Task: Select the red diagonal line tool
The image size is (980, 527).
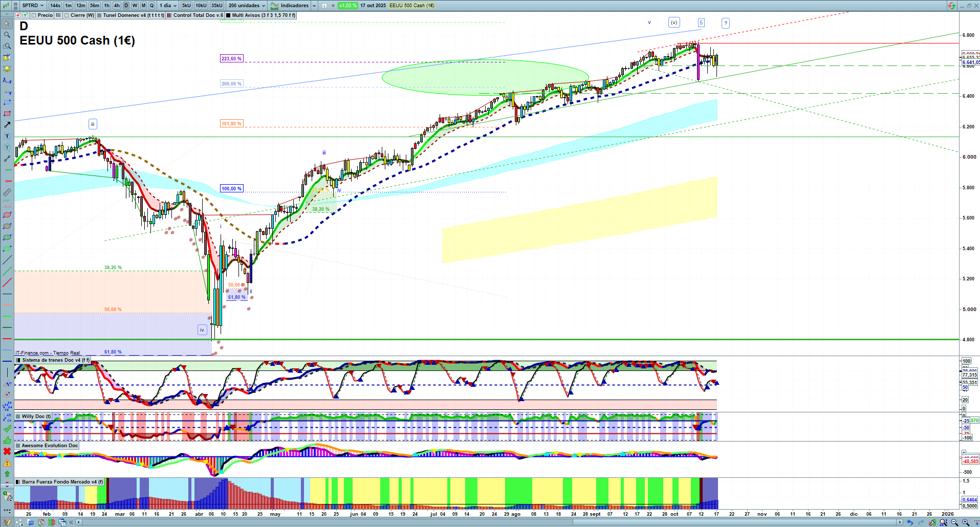Action: pyautogui.click(x=7, y=282)
